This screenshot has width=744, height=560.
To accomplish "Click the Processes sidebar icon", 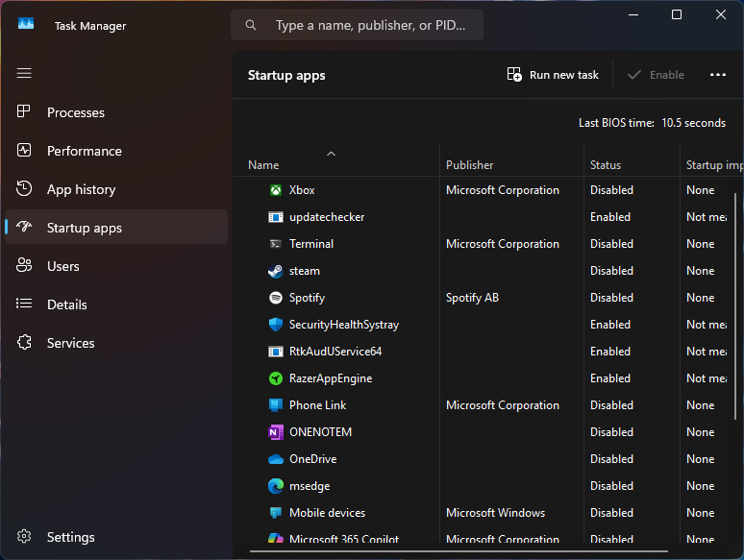I will 24,112.
